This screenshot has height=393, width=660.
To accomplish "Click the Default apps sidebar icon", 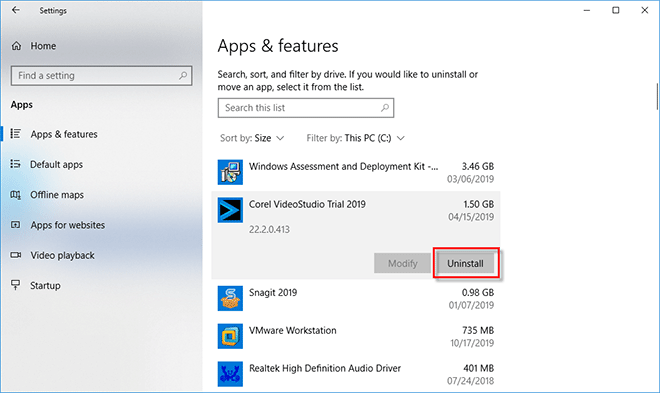I will 16,164.
